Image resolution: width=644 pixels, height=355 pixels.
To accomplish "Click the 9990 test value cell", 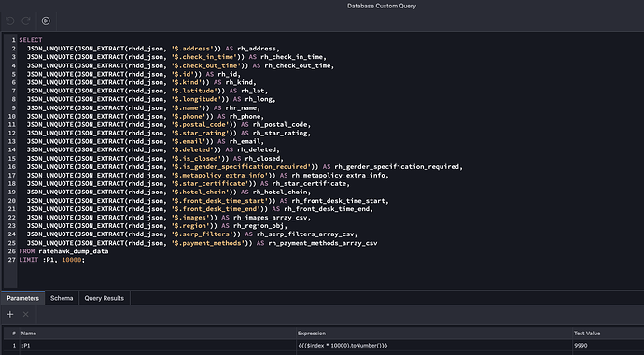I will point(609,346).
